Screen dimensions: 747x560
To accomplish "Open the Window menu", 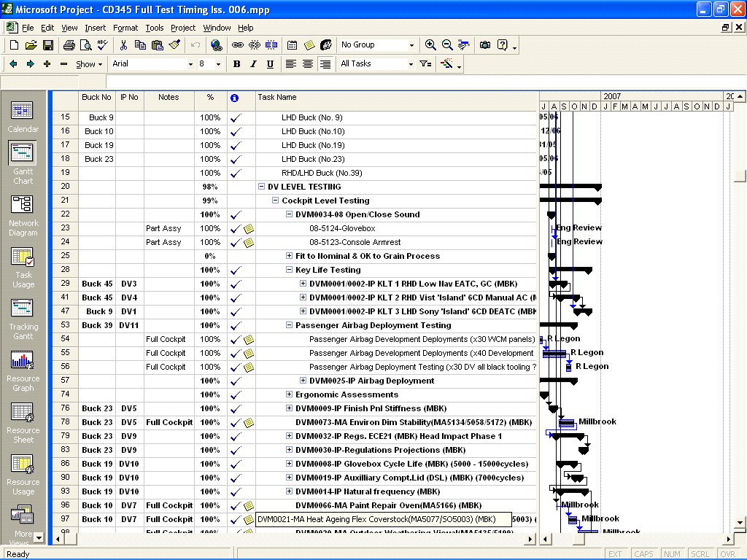I will click(x=217, y=28).
